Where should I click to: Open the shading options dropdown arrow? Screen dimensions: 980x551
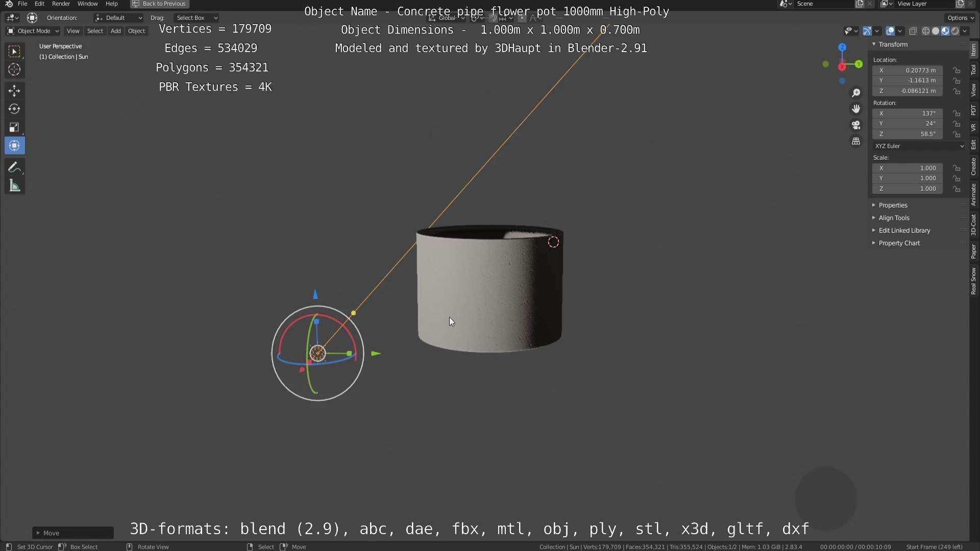(965, 31)
